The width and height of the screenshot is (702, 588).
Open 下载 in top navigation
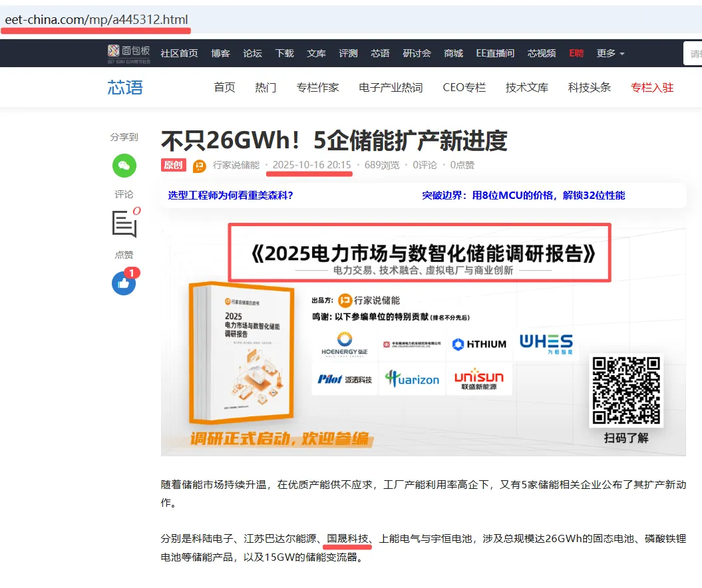(x=284, y=53)
